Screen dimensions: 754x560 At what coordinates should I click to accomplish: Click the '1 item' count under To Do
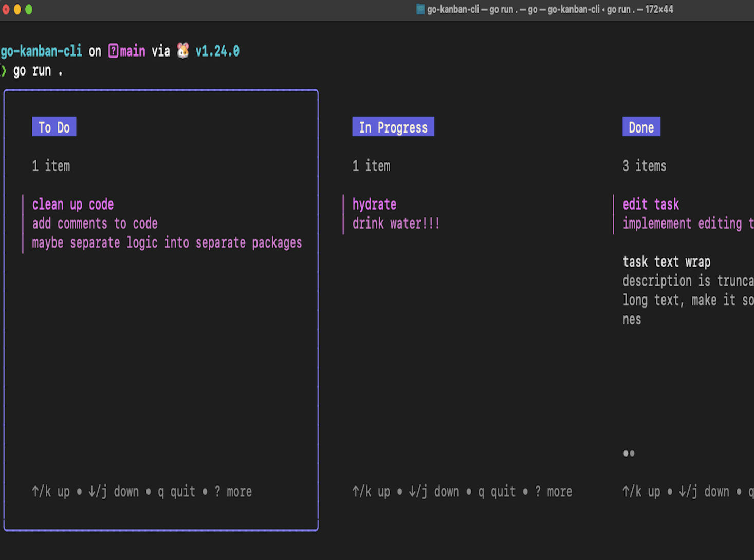click(x=51, y=166)
